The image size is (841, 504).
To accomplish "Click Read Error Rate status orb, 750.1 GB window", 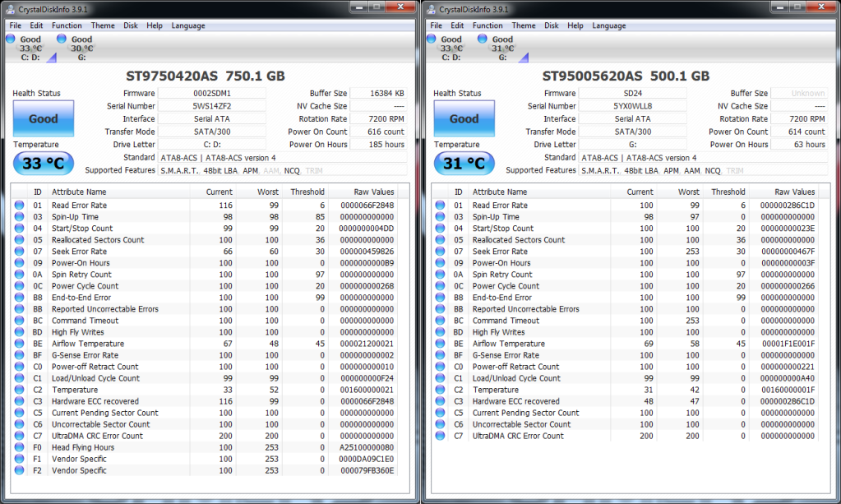I will (x=19, y=205).
